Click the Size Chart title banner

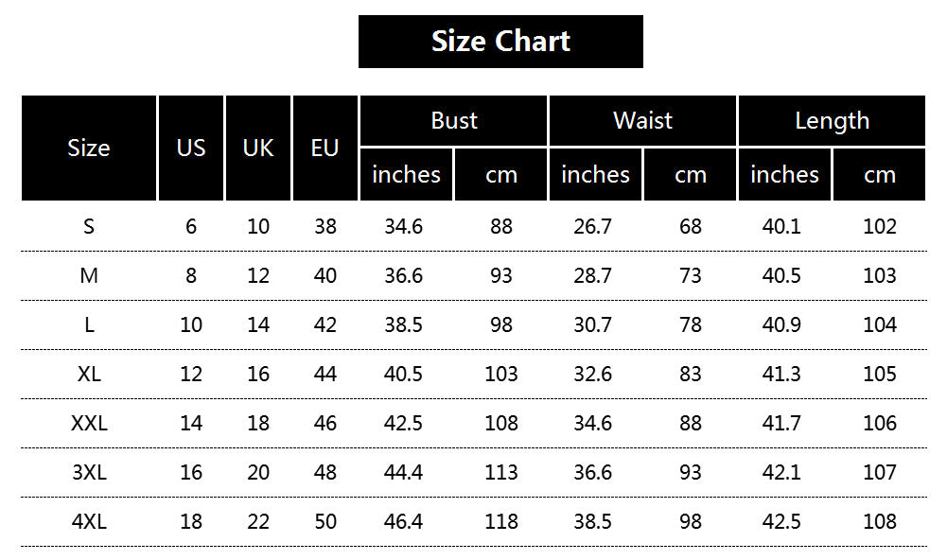coord(500,42)
